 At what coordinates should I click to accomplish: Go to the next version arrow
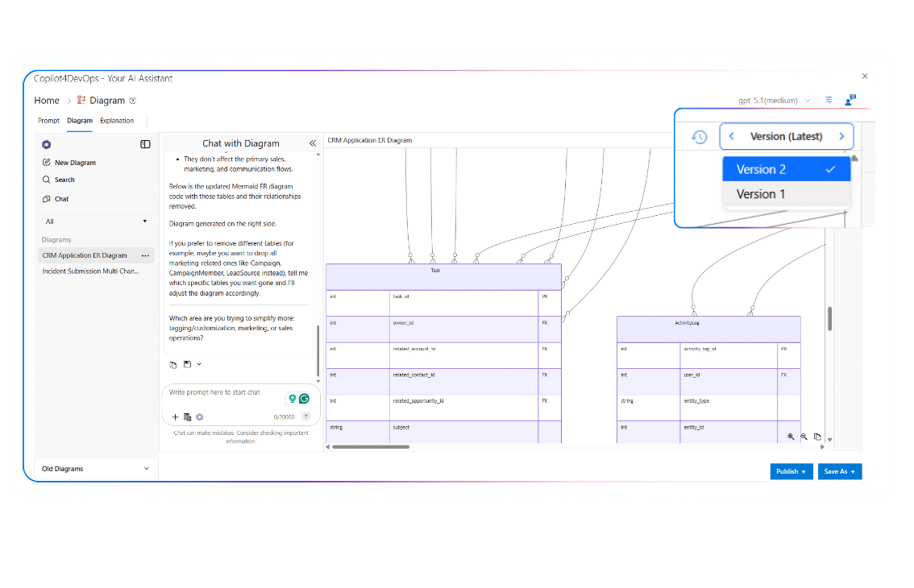pos(841,137)
